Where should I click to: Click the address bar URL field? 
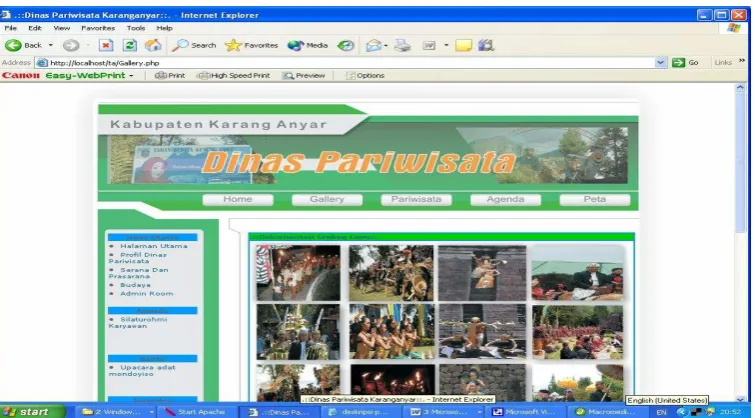coord(351,63)
